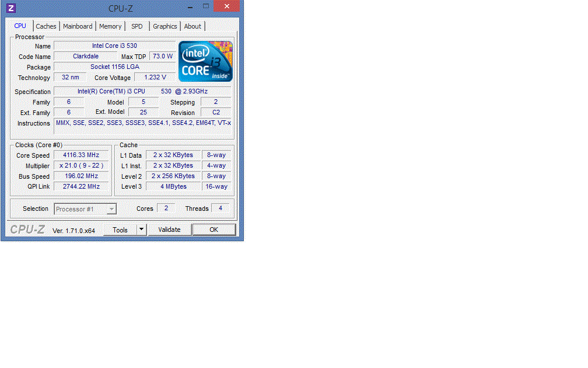Switch to the Caches tab
Screen dimensions: 588x368
46,26
